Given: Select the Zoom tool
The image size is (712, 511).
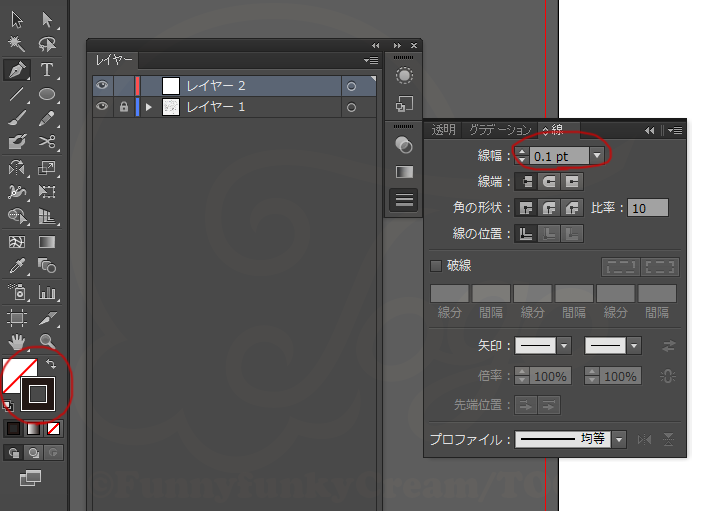Looking at the screenshot, I should tap(47, 341).
